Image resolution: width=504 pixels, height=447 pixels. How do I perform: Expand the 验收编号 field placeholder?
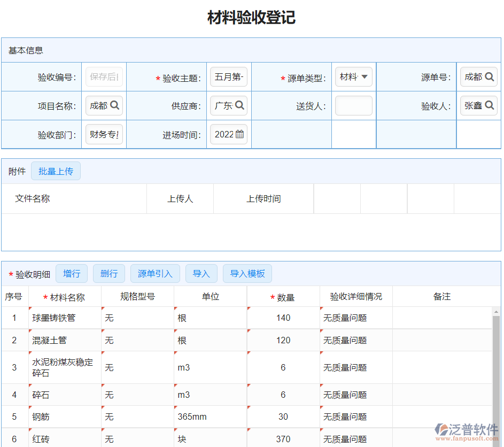[104, 76]
